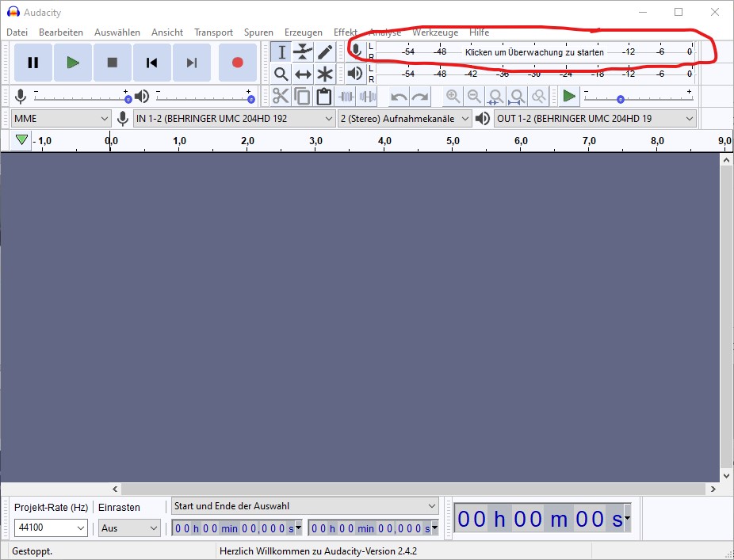This screenshot has width=734, height=560.
Task: Toggle the timeline pinned play head triangle
Action: pos(21,140)
